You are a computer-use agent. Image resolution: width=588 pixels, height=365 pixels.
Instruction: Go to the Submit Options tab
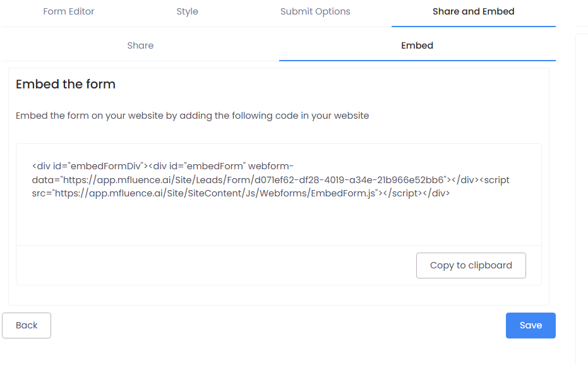pos(315,11)
